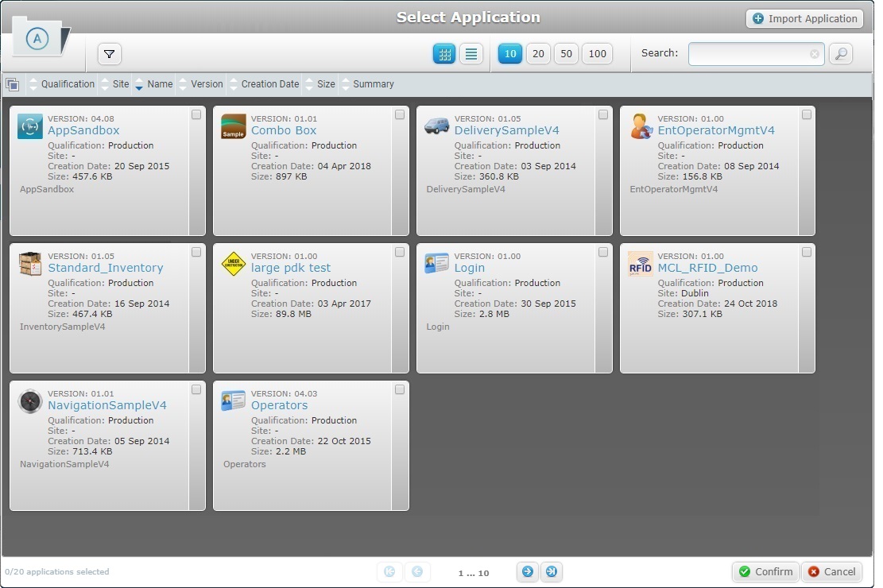Image resolution: width=883 pixels, height=588 pixels.
Task: Toggle the Name column sort order
Action: (160, 83)
